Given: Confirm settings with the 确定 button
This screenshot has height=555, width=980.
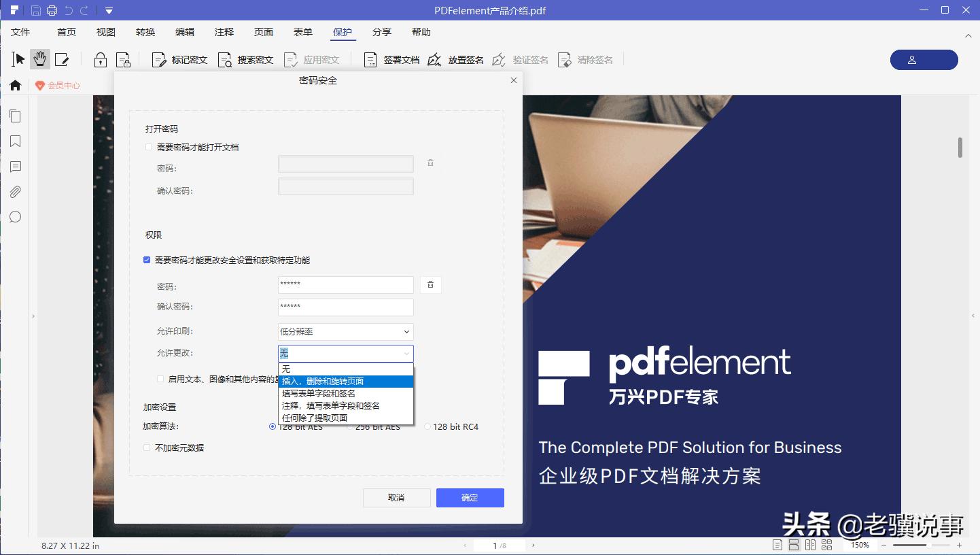Looking at the screenshot, I should (x=470, y=498).
